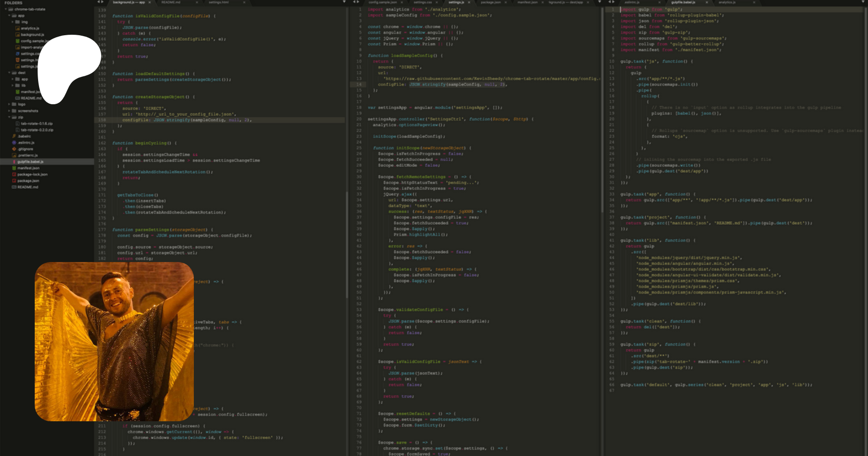
Task: Collapse the zip folder
Action: 9,117
